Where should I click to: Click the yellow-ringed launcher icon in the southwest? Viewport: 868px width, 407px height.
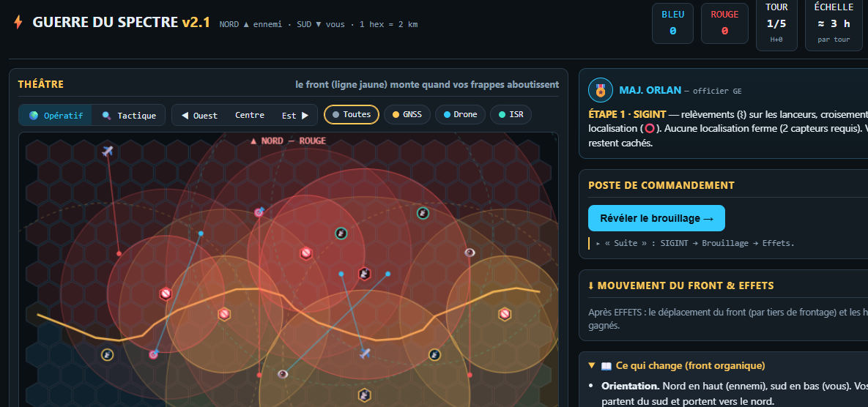[108, 354]
